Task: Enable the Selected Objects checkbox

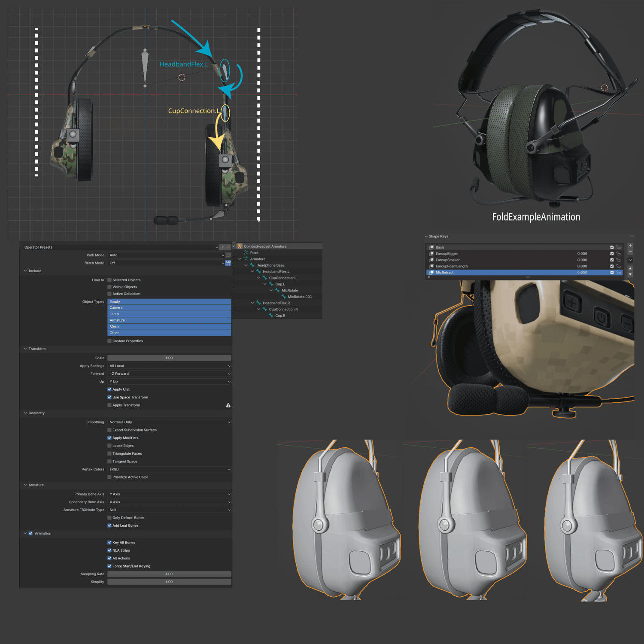Action: pyautogui.click(x=109, y=280)
